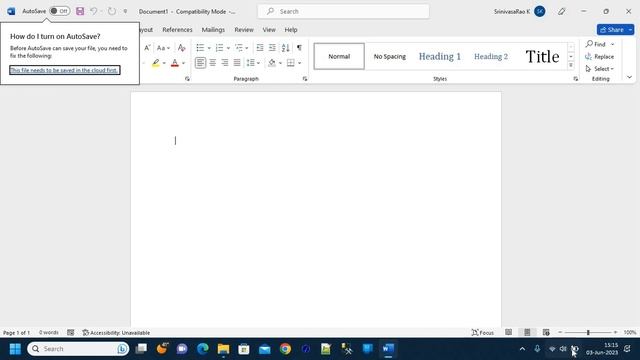640x360 pixels.
Task: Click the Multilevel List icon
Action: (239, 48)
